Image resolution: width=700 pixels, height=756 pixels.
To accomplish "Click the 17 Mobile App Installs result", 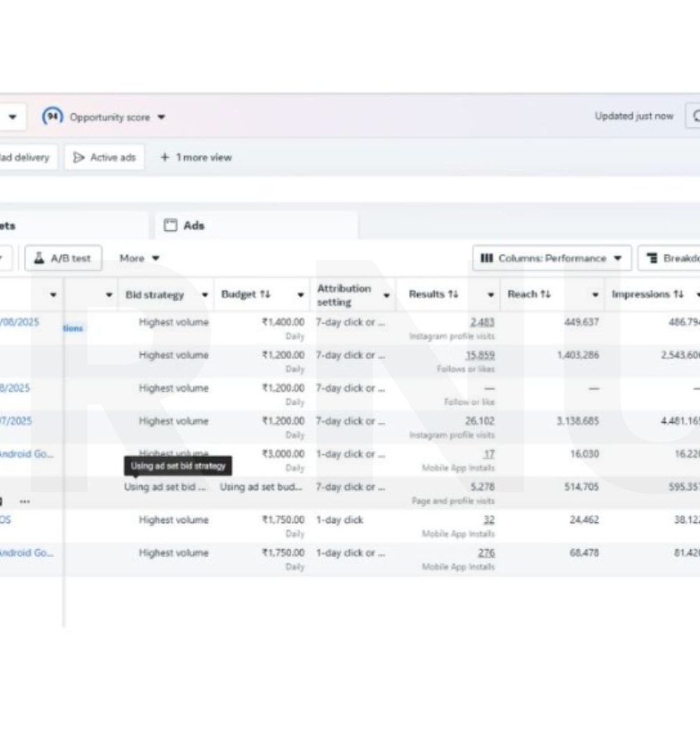I will point(489,454).
